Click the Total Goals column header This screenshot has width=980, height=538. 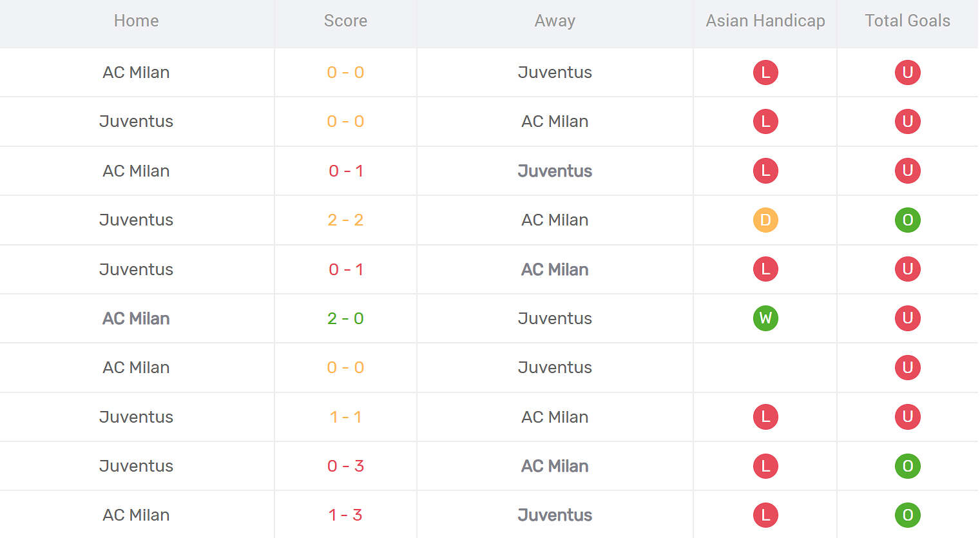click(907, 21)
